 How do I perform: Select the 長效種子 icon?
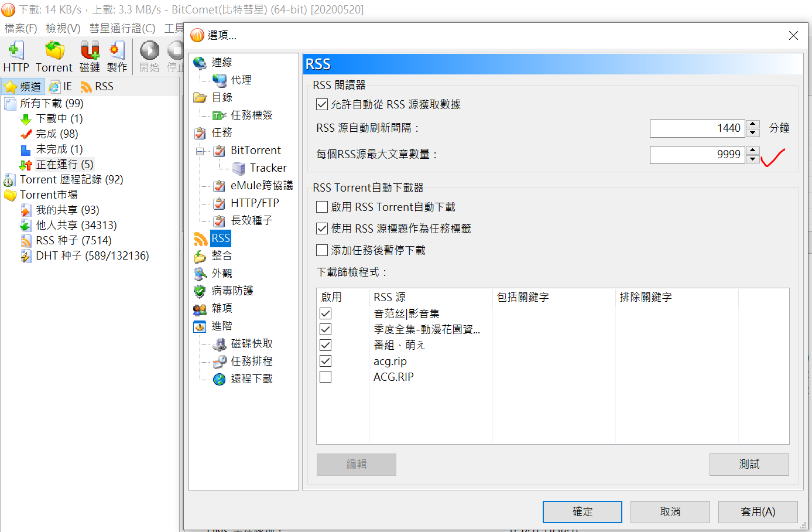pos(220,221)
